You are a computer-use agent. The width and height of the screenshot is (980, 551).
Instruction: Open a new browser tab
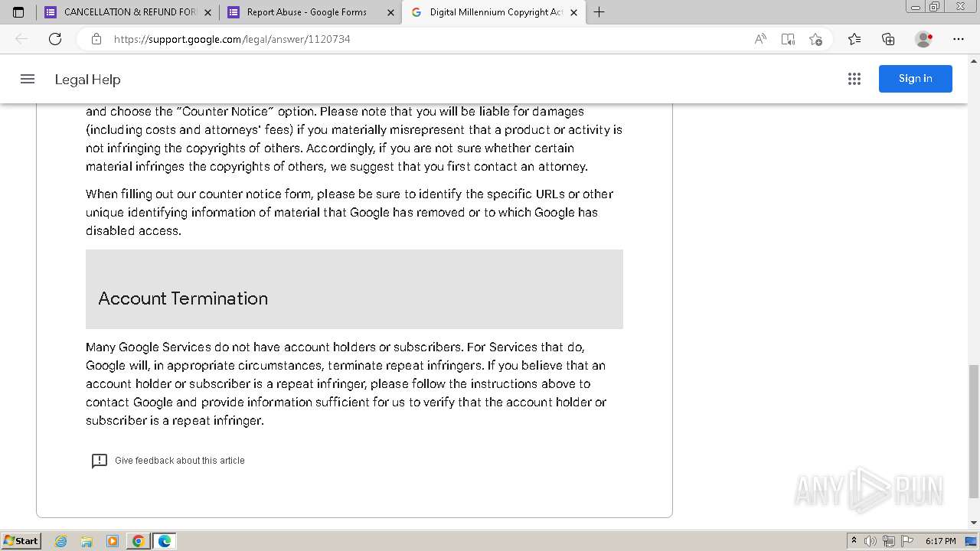coord(599,12)
